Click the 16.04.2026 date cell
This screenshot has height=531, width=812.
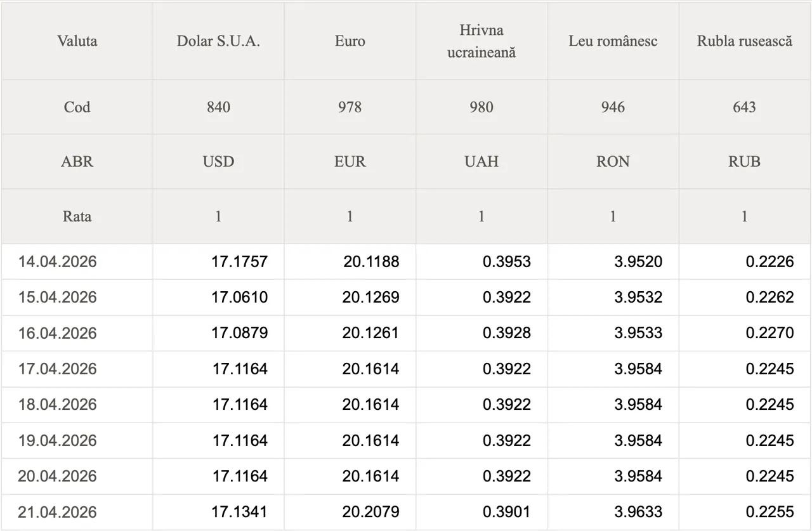click(58, 333)
